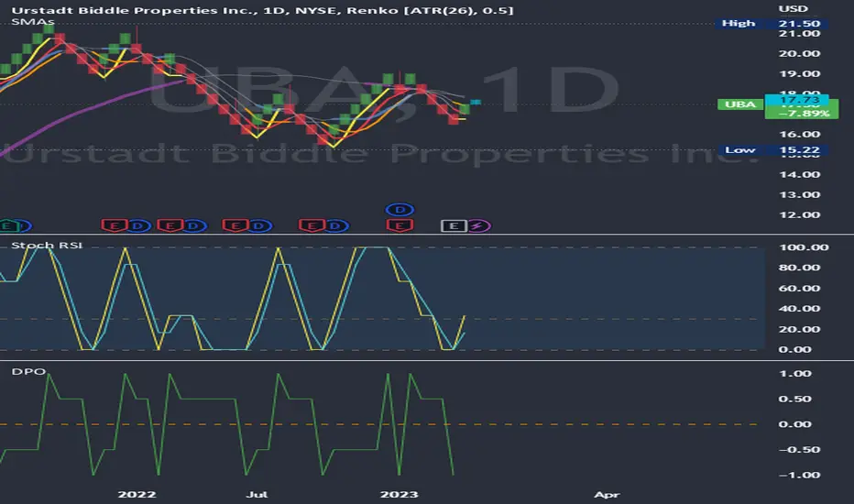Click the 14.00 level on the price scale
The height and width of the screenshot is (504, 854).
(800, 174)
